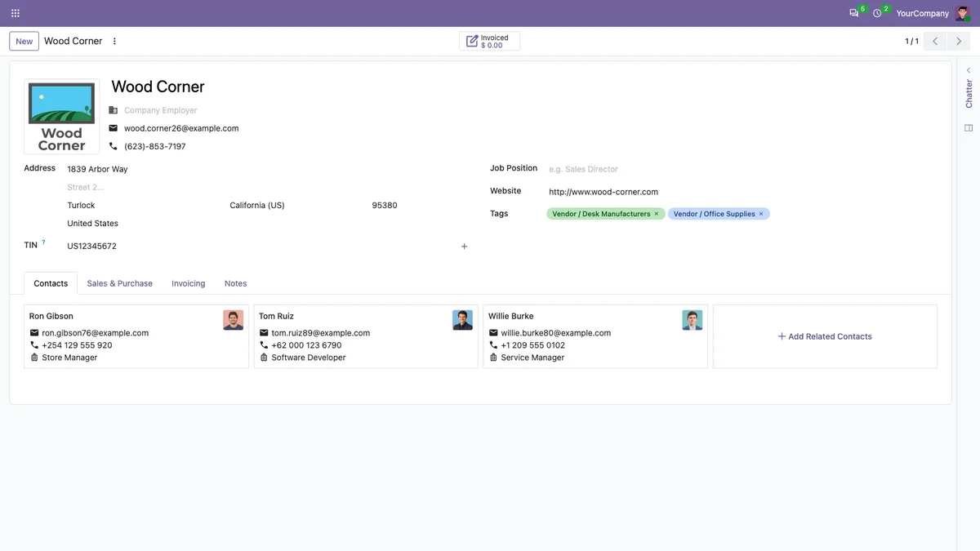
Task: Click the 1 / 1 pager counter
Action: pyautogui.click(x=911, y=41)
